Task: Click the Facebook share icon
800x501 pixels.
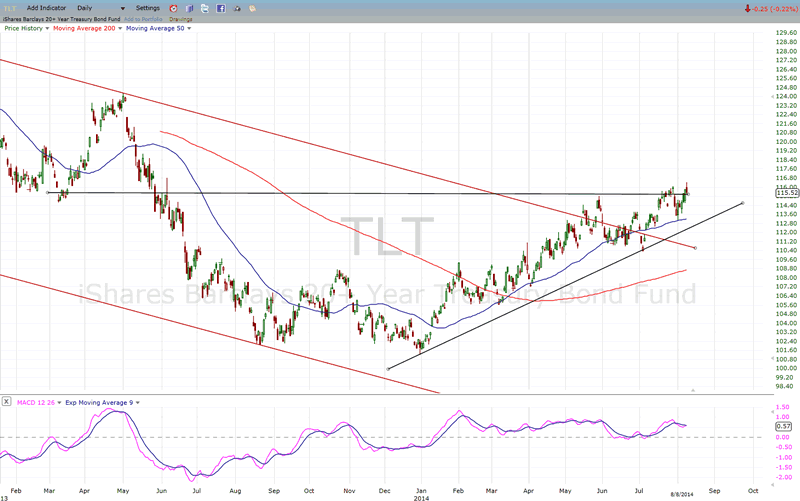Action: tap(220, 7)
